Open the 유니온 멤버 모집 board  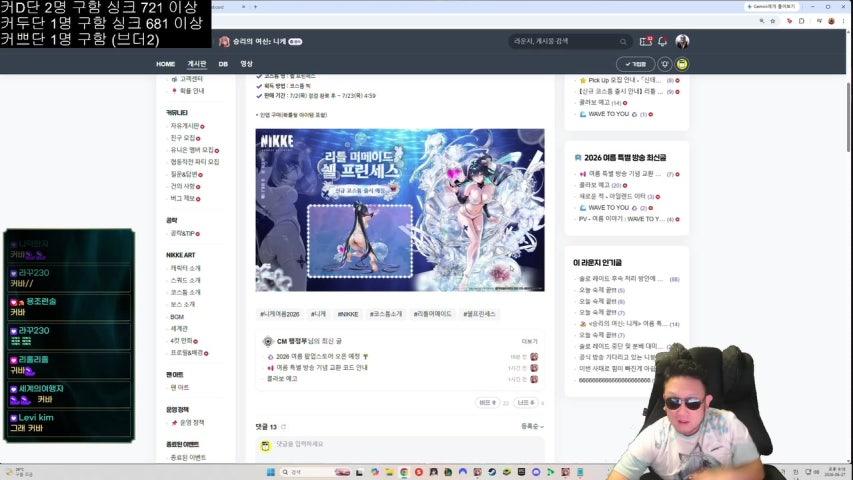point(194,150)
